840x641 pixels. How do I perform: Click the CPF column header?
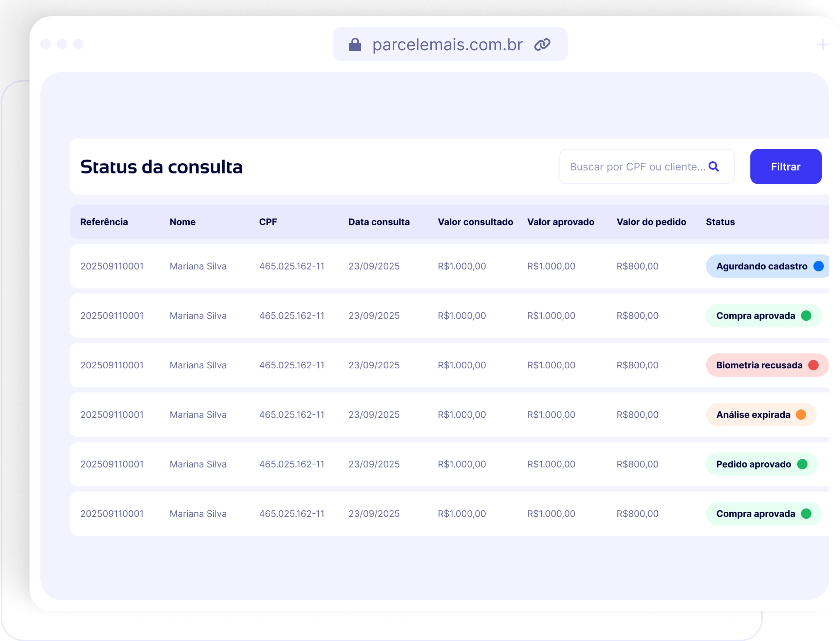[x=268, y=222]
